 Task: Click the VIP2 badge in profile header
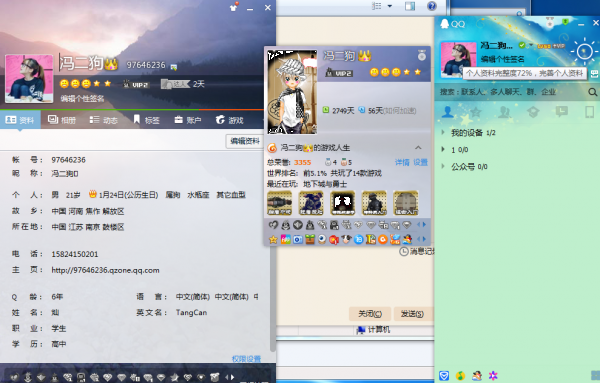point(136,84)
